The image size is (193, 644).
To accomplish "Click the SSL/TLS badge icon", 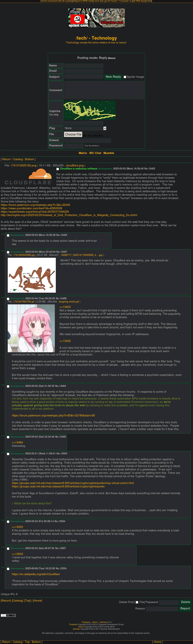I will (8, 615).
